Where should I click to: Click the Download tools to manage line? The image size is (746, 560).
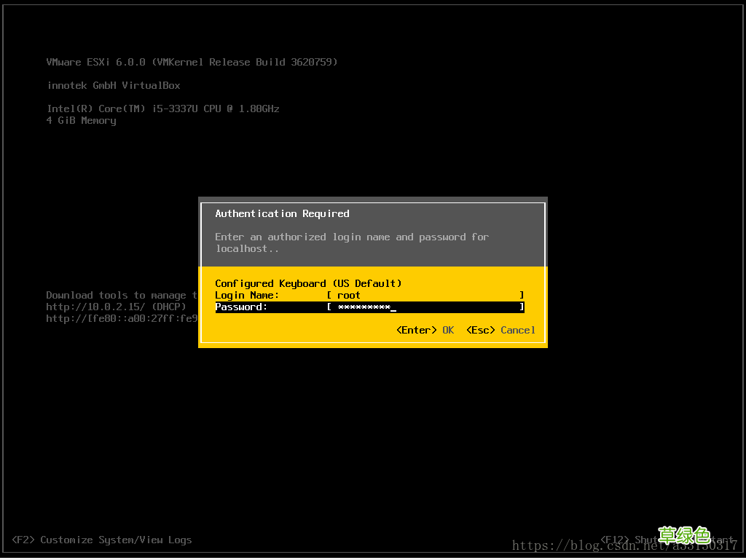[122, 295]
